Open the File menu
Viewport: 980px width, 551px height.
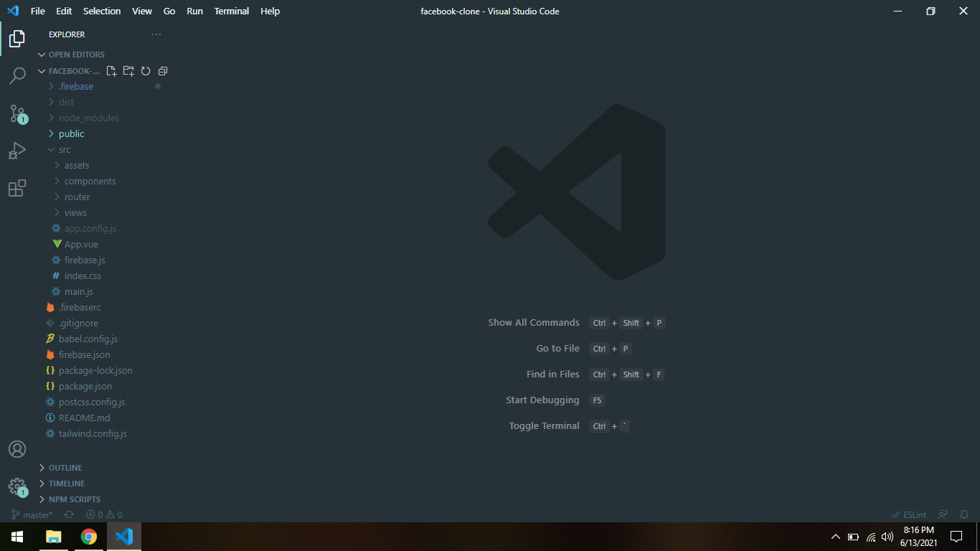pyautogui.click(x=37, y=11)
